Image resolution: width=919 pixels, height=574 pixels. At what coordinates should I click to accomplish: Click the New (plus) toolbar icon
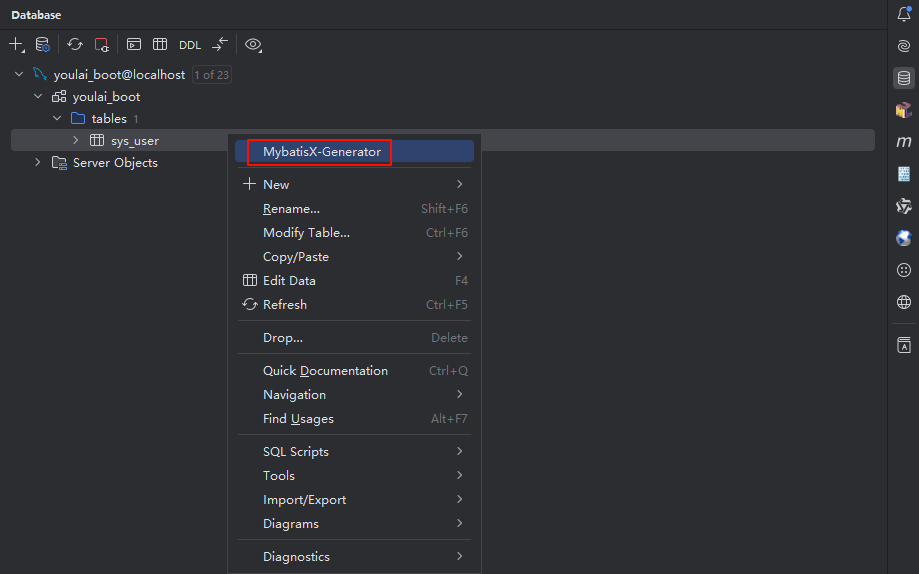[16, 45]
